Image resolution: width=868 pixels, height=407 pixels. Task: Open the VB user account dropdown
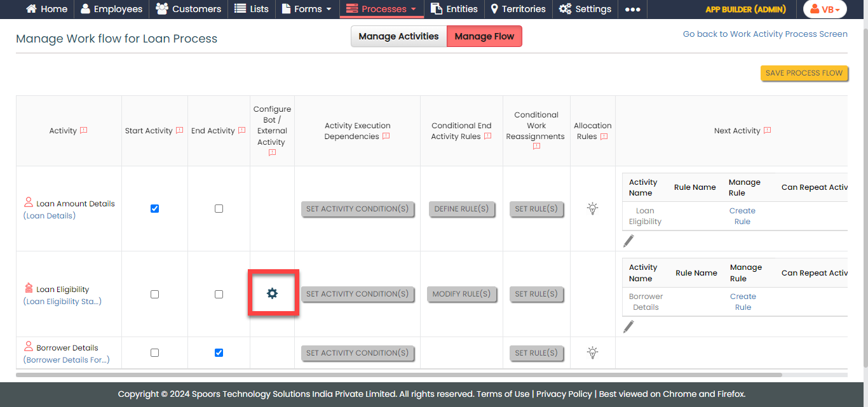[x=825, y=9]
